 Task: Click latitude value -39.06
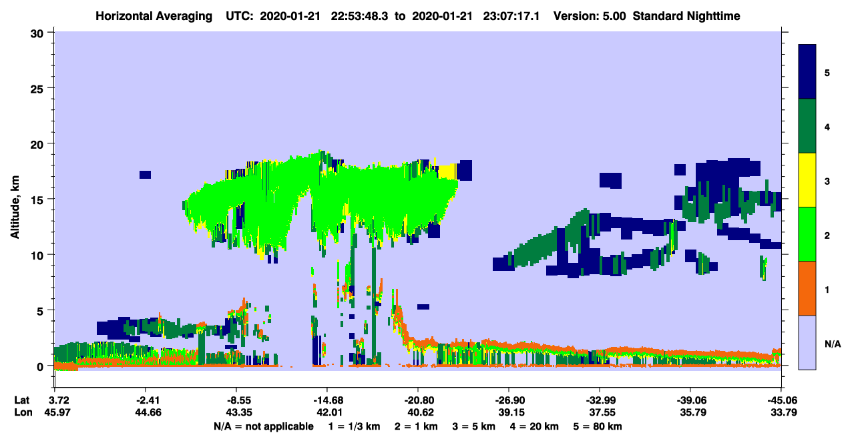click(690, 400)
